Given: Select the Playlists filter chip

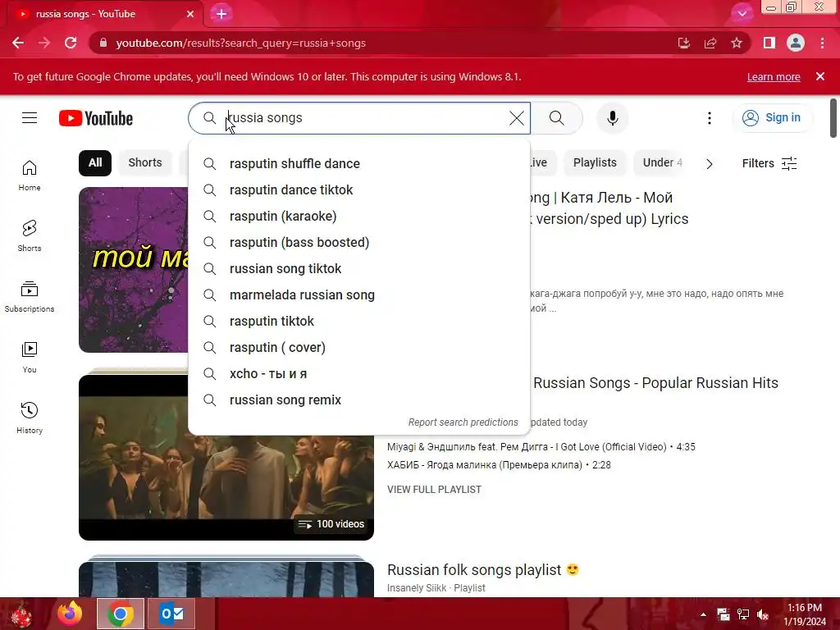Looking at the screenshot, I should (595, 163).
